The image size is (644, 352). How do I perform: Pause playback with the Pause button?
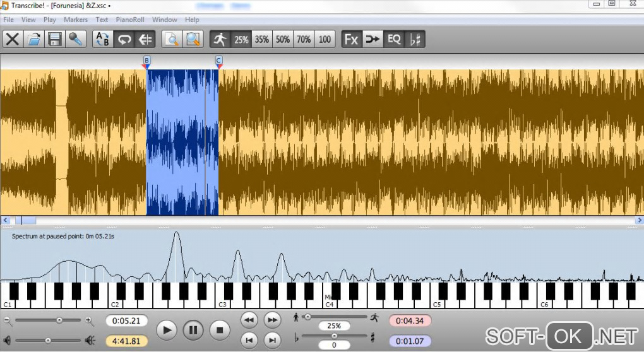click(193, 330)
